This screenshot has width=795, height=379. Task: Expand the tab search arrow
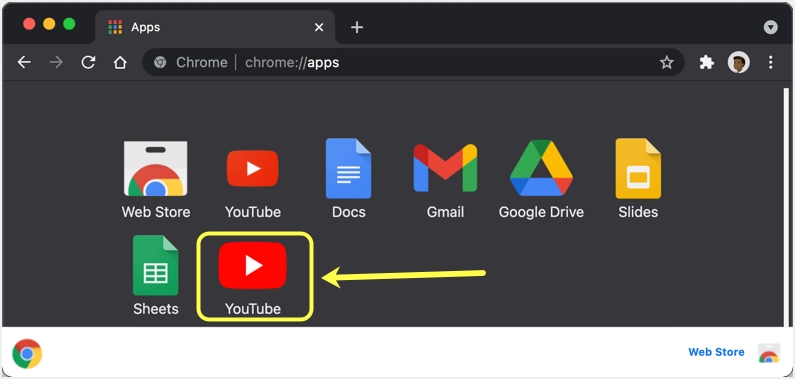click(770, 27)
